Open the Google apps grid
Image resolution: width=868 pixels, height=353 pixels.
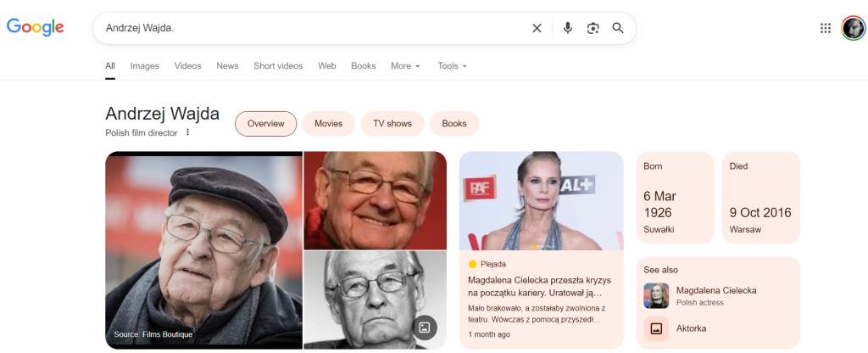pyautogui.click(x=826, y=28)
